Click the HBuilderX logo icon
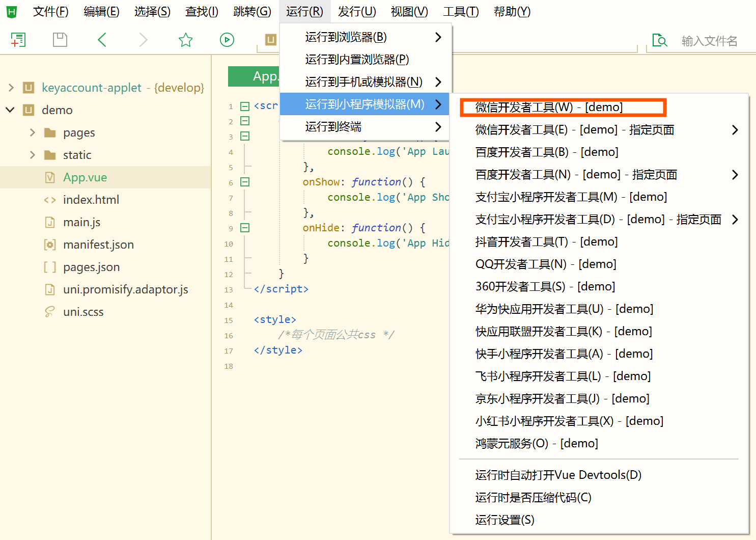Screen dimensions: 756x540 tap(11, 11)
